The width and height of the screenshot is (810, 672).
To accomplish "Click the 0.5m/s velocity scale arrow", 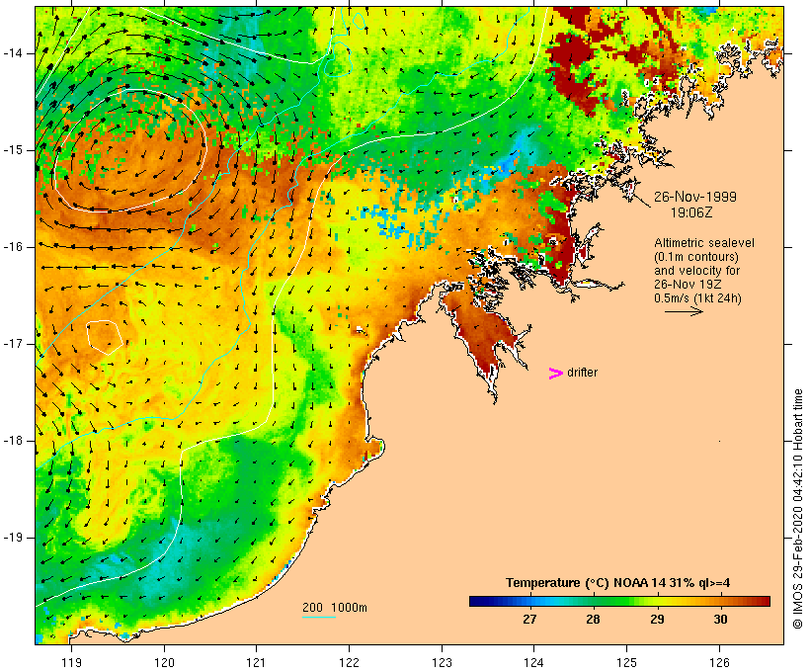I will (684, 311).
